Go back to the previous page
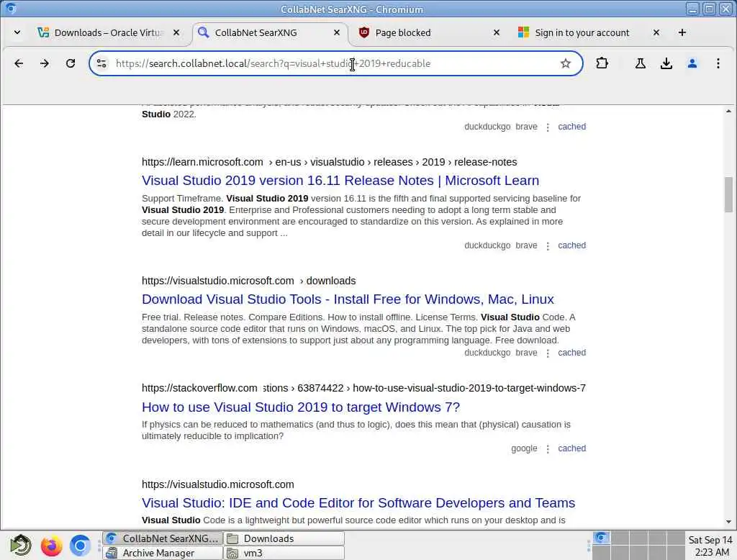The width and height of the screenshot is (737, 560). tap(19, 63)
